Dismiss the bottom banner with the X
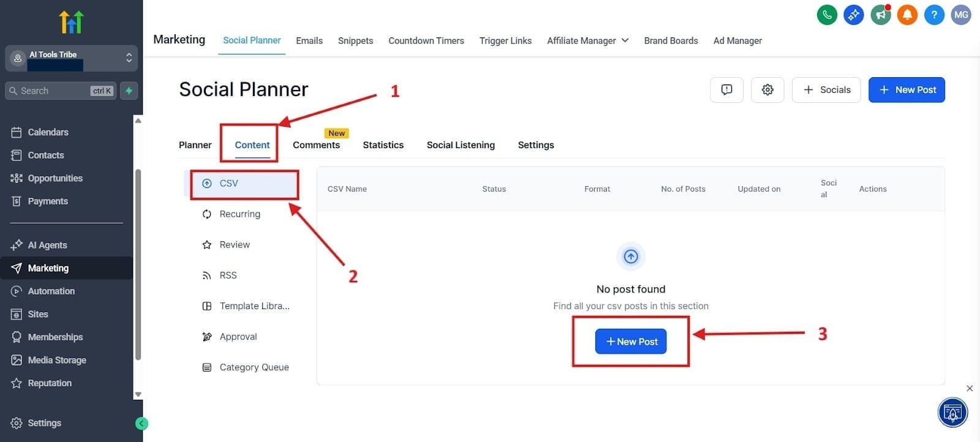This screenshot has width=980, height=442. pos(970,388)
